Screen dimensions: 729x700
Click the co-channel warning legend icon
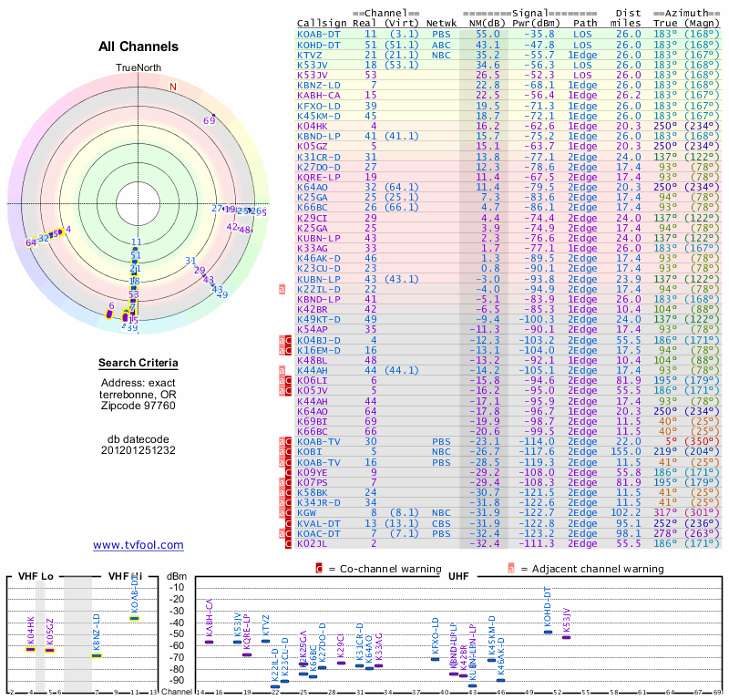pyautogui.click(x=319, y=568)
